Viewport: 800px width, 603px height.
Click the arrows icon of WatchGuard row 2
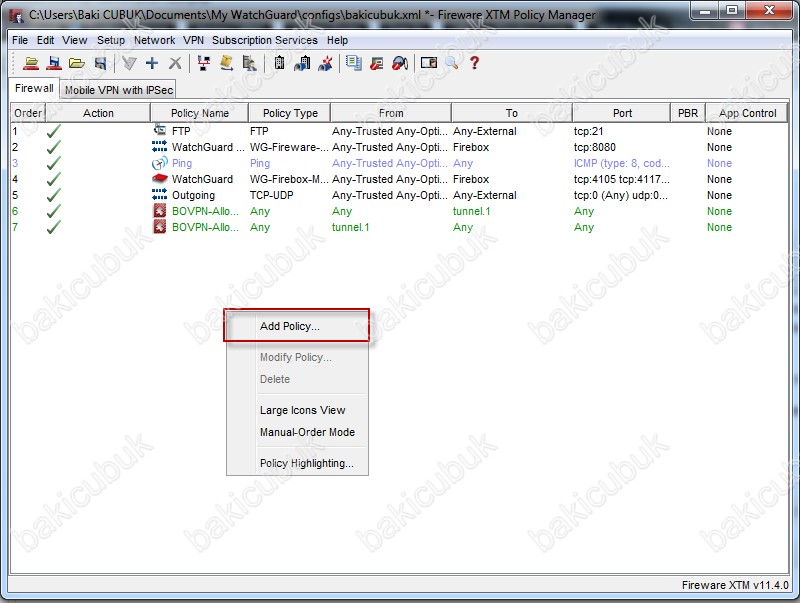[160, 147]
